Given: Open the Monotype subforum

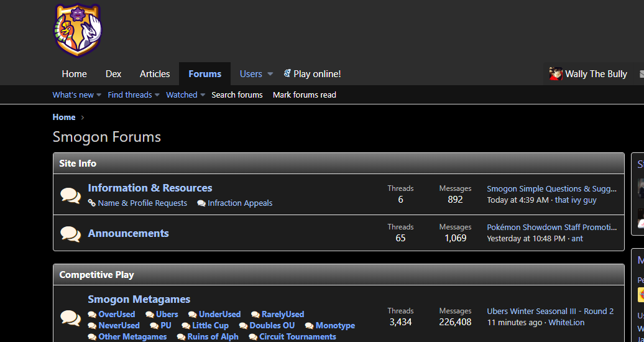Looking at the screenshot, I should coord(335,326).
